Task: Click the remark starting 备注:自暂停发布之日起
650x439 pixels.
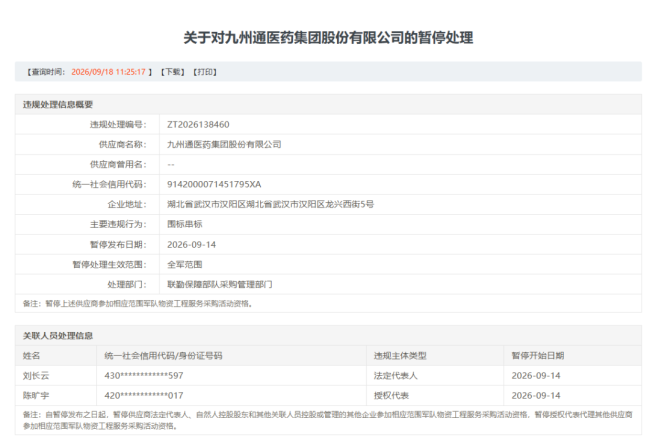Action: click(327, 420)
